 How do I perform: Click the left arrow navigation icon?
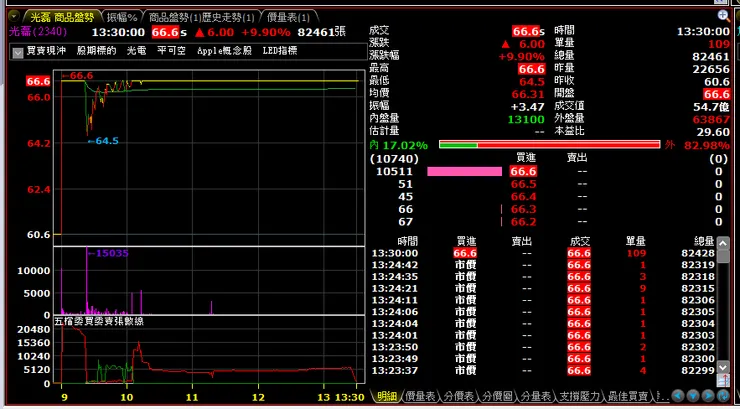pyautogui.click(x=678, y=395)
